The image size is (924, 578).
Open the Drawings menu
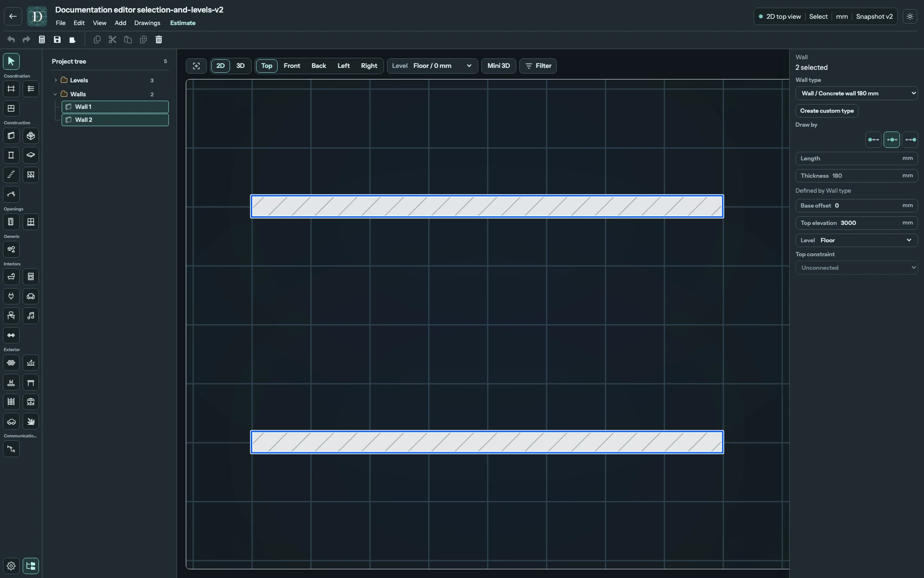pos(147,23)
